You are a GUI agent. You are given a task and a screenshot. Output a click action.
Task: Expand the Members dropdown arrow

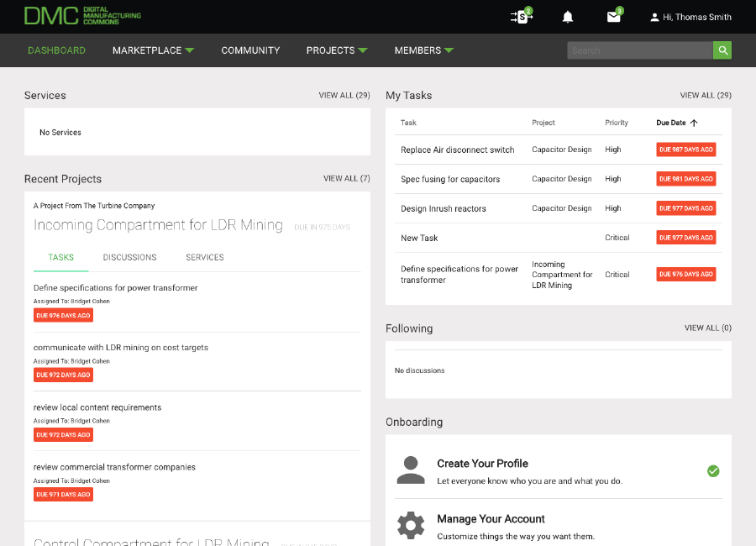tap(449, 50)
